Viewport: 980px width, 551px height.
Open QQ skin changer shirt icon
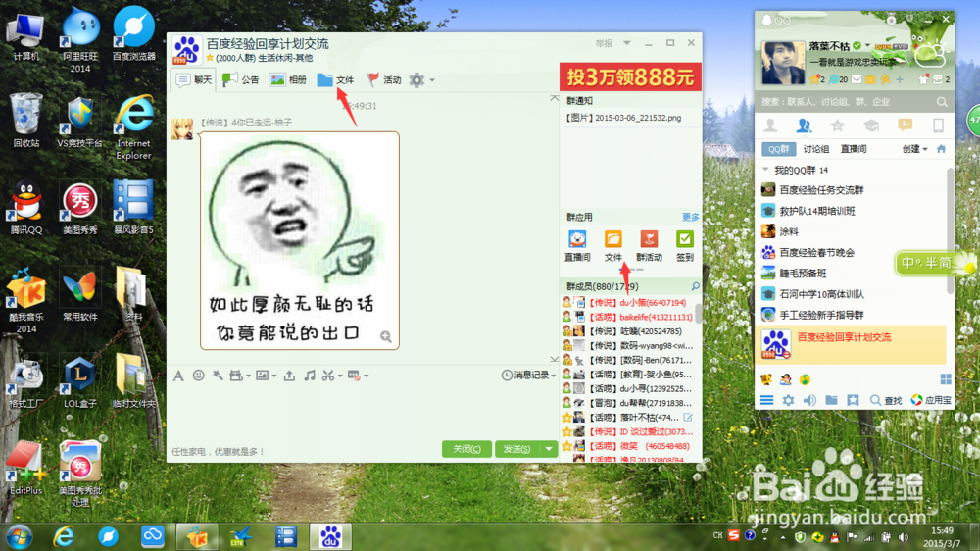coord(923,79)
